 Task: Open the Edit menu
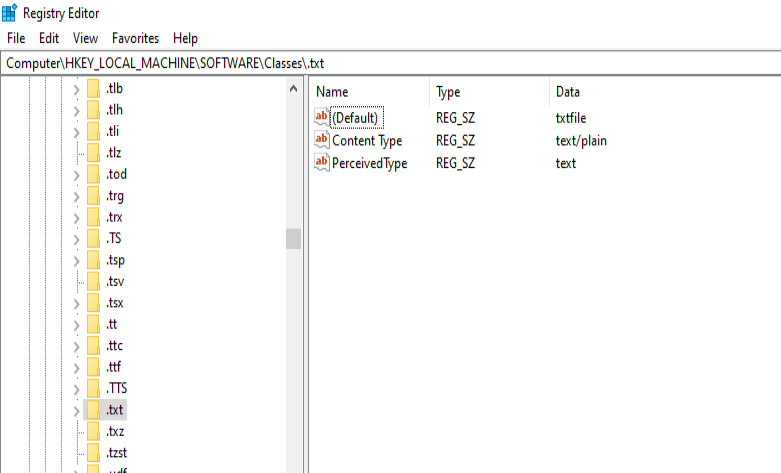[x=49, y=38]
